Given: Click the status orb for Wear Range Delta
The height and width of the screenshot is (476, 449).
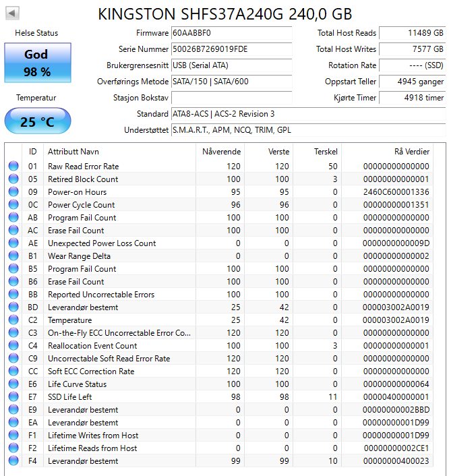Looking at the screenshot, I should click(13, 256).
